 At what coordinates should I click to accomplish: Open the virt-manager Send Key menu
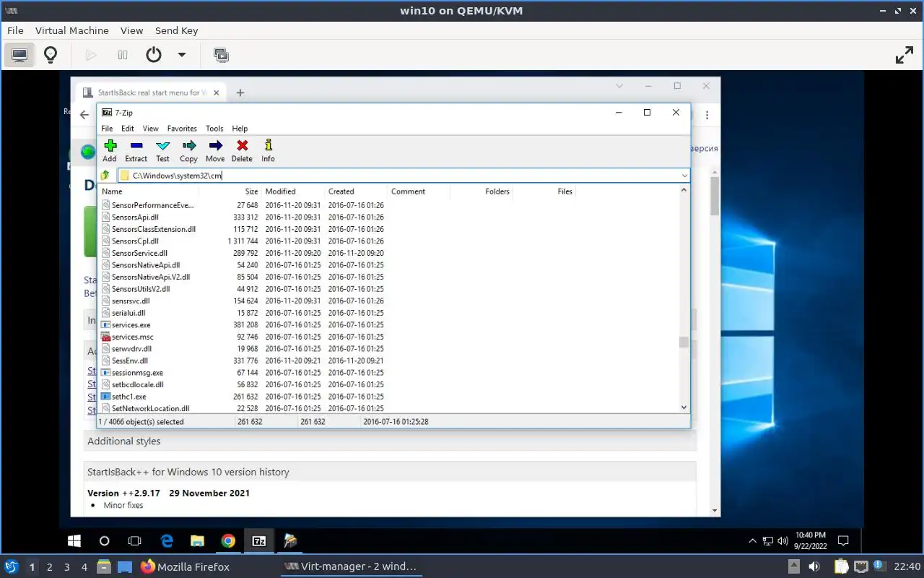click(176, 30)
